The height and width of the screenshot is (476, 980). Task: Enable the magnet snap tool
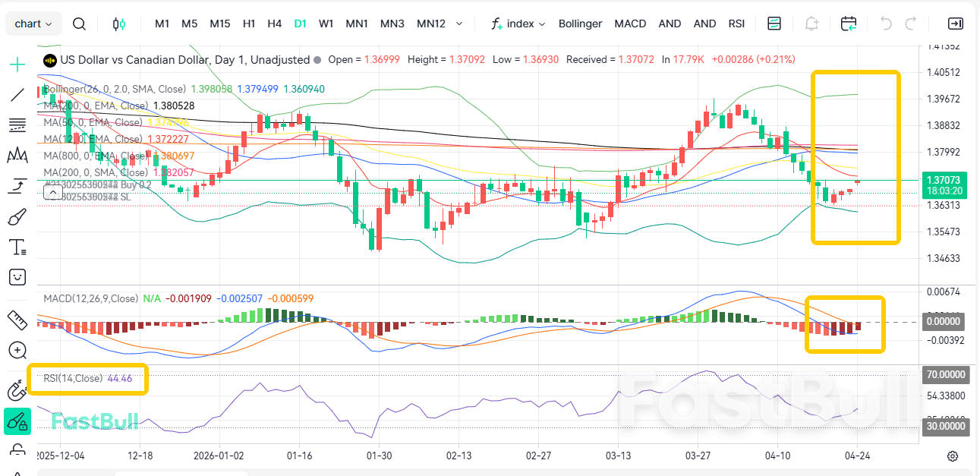(x=17, y=390)
